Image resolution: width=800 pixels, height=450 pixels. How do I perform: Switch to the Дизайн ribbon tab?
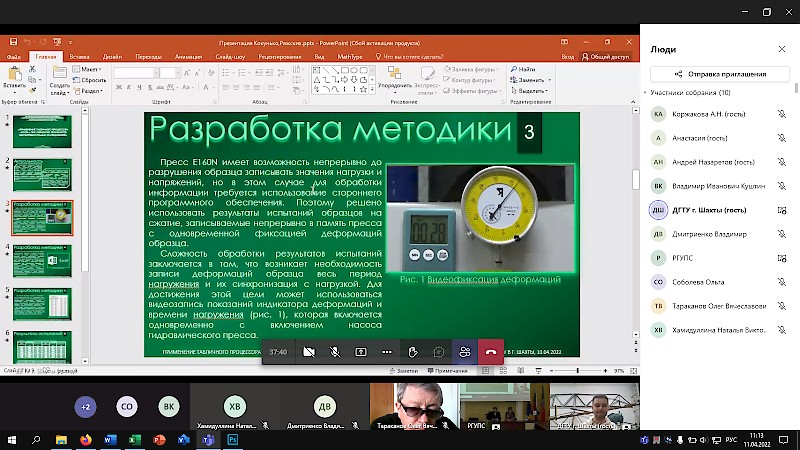coord(112,57)
